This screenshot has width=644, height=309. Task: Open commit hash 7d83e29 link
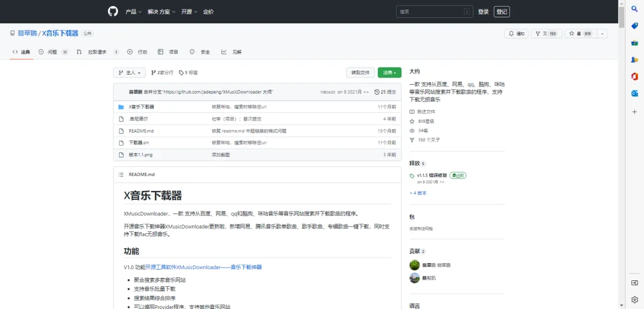(327, 92)
